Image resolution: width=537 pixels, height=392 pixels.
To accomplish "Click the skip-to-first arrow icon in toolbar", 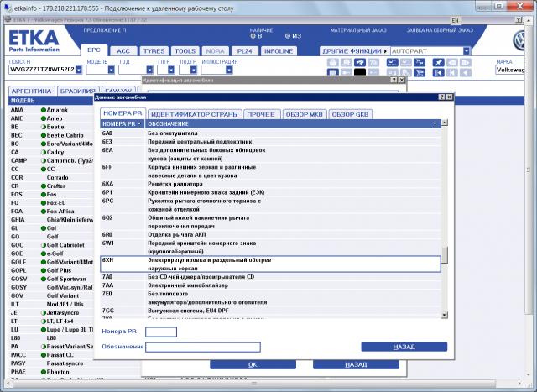I will tap(438, 73).
